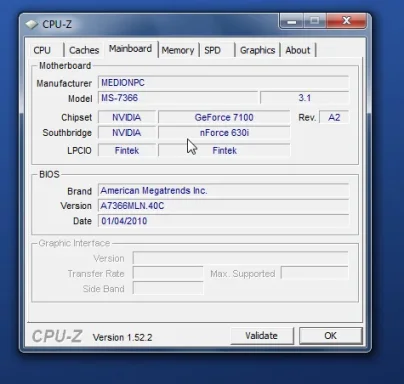Screen dimensions: 404x384
Task: Click the Side Band field
Action: [x=168, y=288]
